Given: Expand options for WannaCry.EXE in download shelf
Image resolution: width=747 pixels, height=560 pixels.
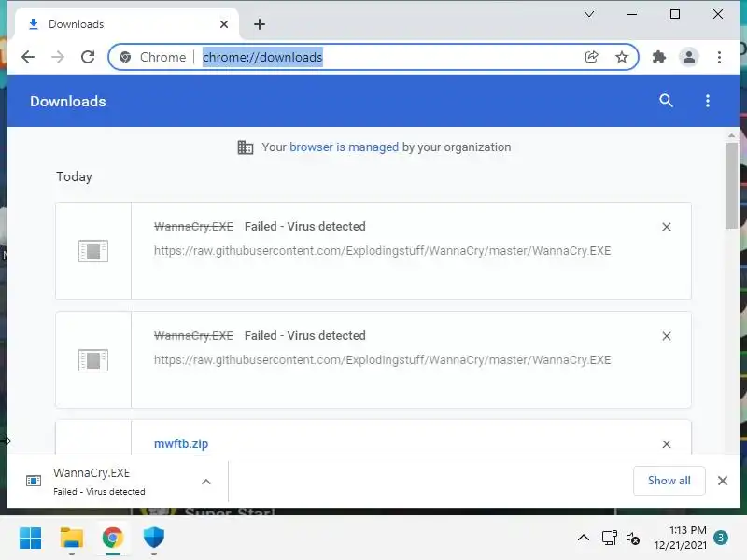Looking at the screenshot, I should pos(205,482).
